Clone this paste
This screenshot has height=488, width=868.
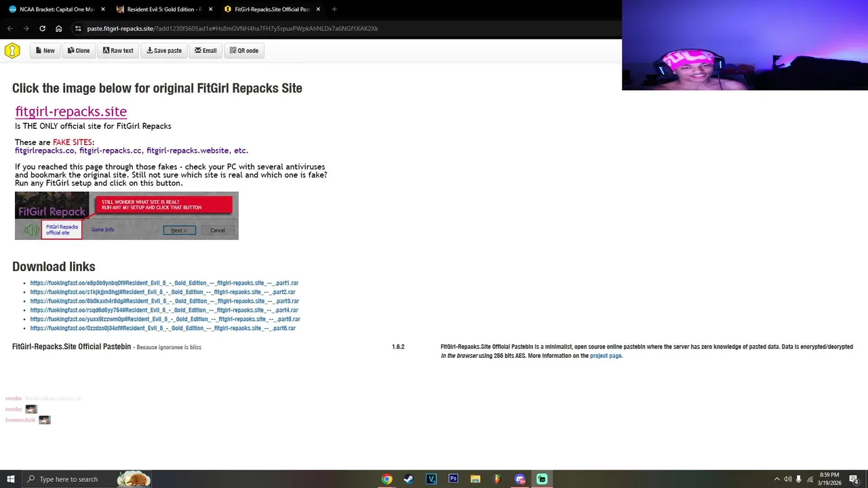pyautogui.click(x=79, y=51)
